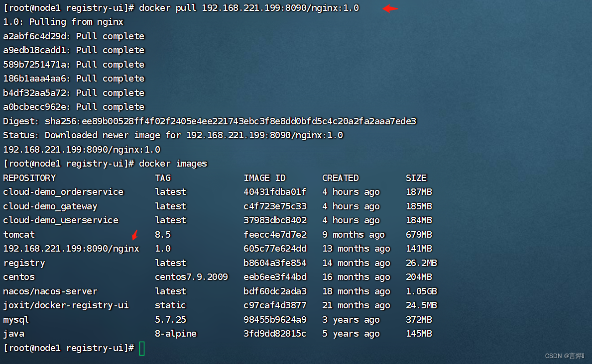Click layer 589b7251471a Pull complete line
This screenshot has width=592, height=364.
(x=74, y=65)
